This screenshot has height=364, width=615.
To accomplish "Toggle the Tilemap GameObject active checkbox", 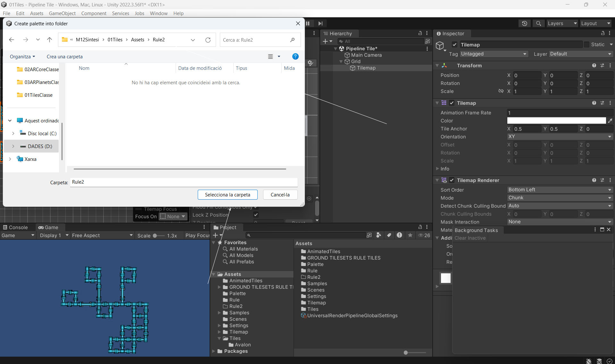I will [x=454, y=45].
